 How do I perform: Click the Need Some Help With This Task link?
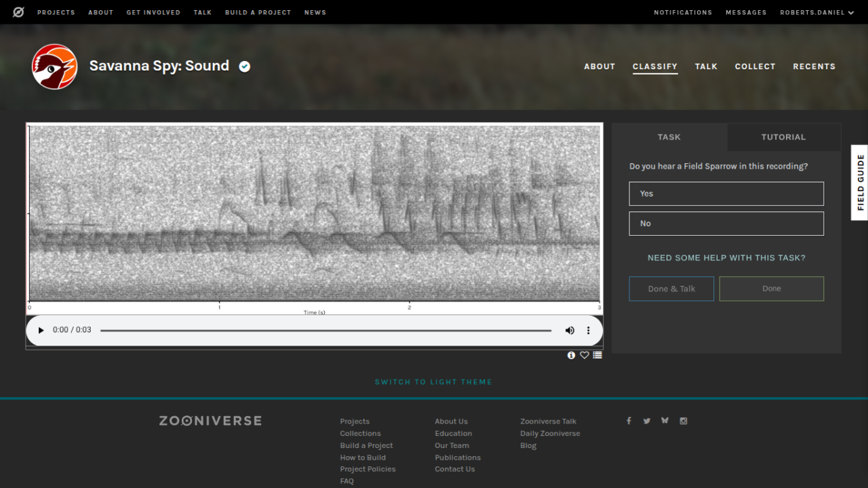pyautogui.click(x=726, y=258)
